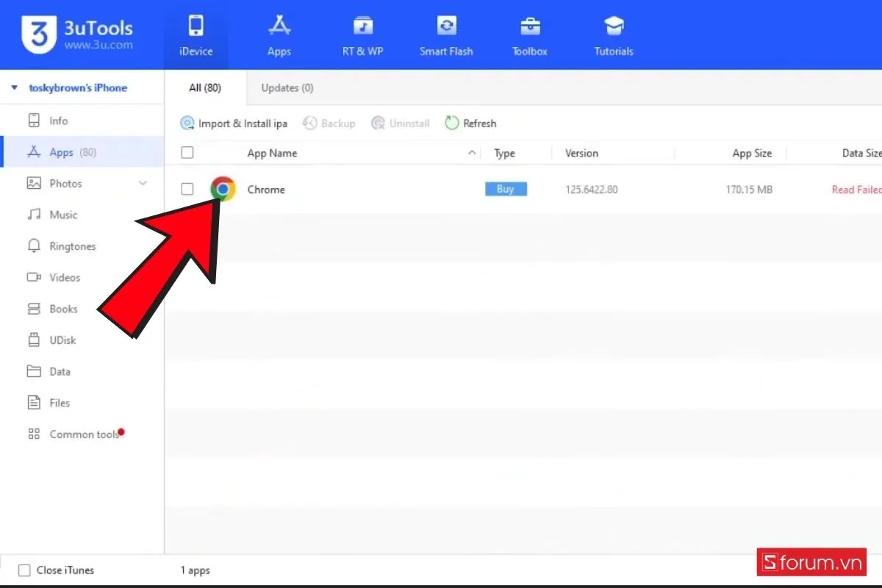Image resolution: width=882 pixels, height=588 pixels.
Task: Switch to the Updates tab
Action: [x=287, y=87]
